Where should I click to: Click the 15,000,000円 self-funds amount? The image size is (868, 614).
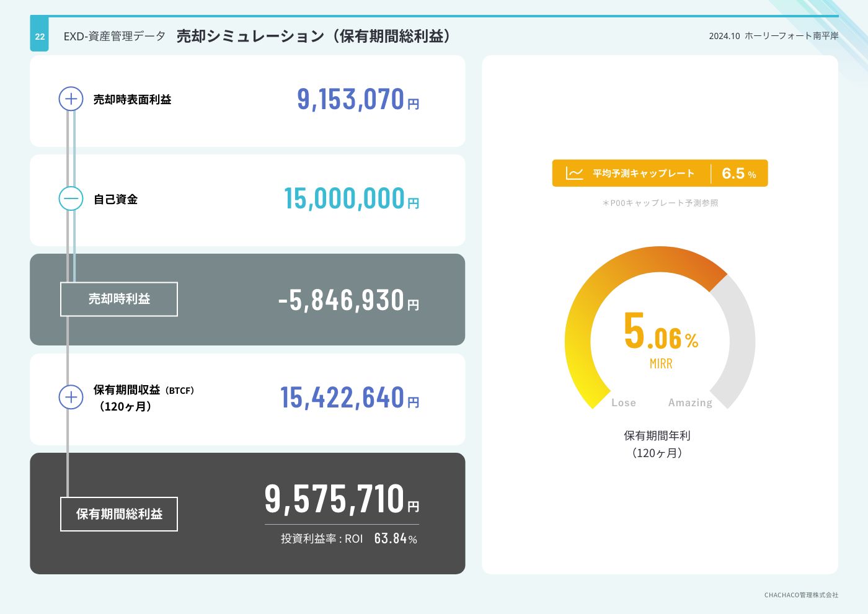pos(351,199)
